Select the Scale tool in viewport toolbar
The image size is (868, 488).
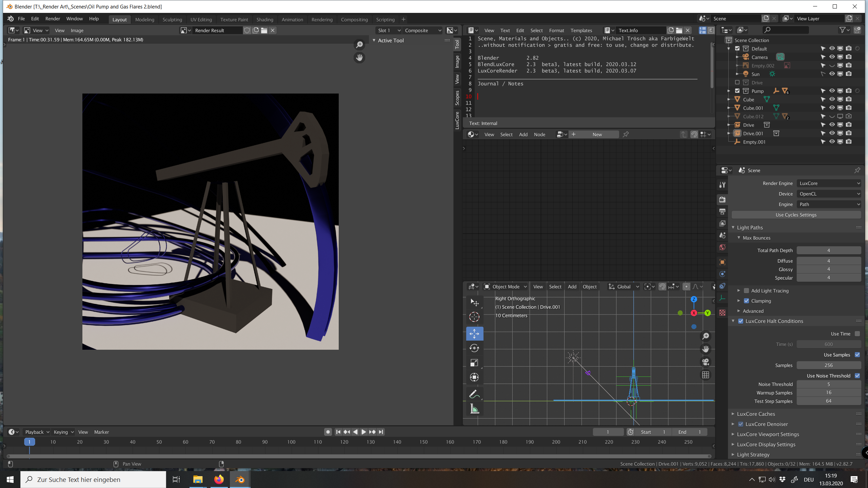474,363
